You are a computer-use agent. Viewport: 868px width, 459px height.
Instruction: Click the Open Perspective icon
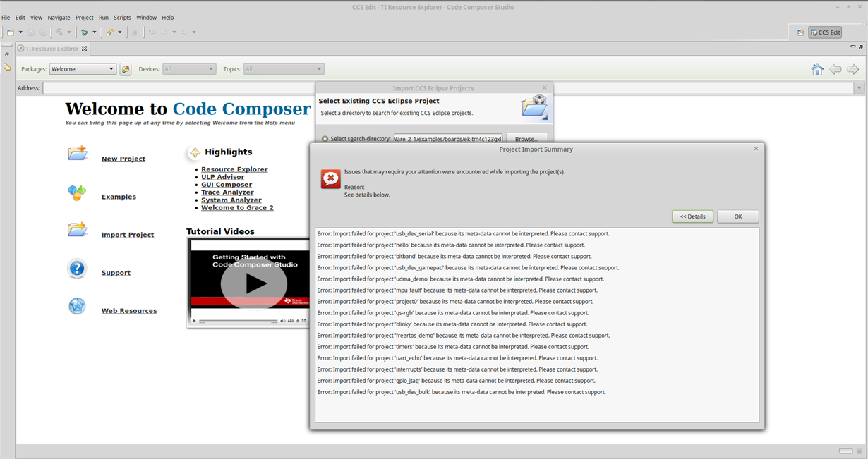click(x=800, y=32)
